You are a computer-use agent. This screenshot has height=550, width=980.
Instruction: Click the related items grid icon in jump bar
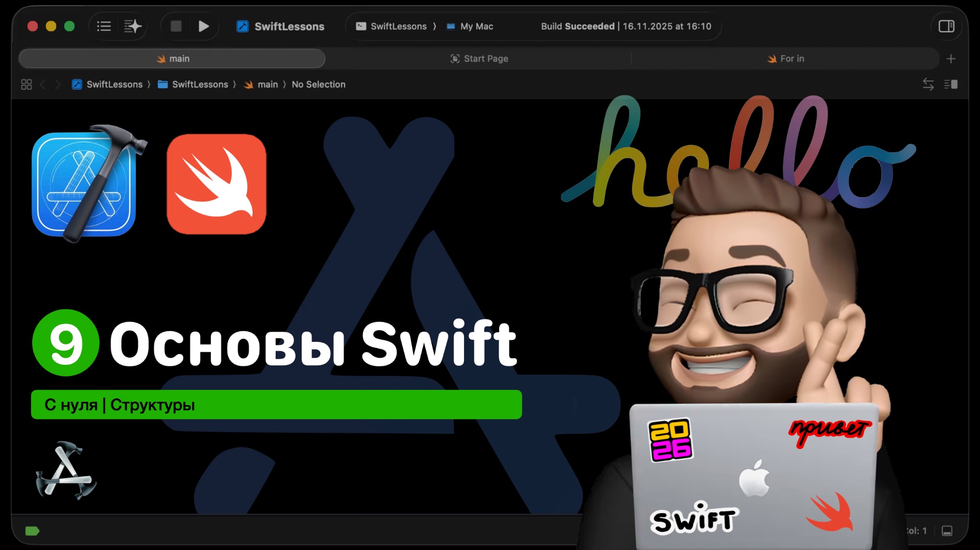(x=26, y=84)
